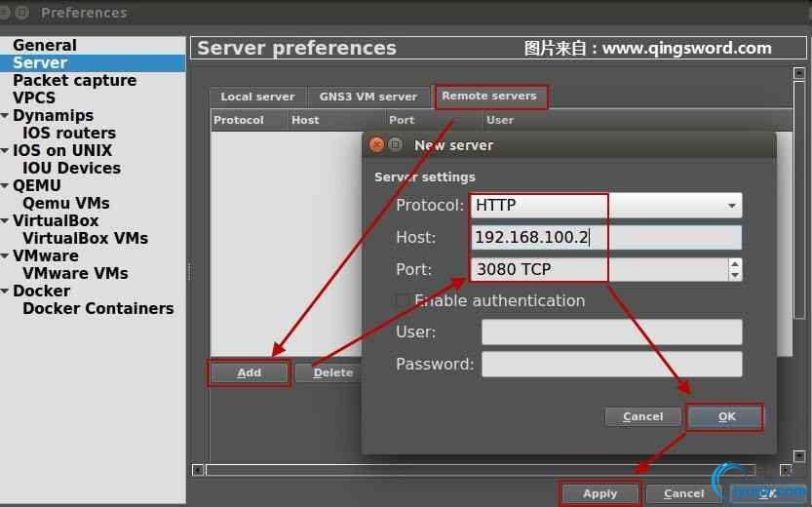This screenshot has height=507, width=812.
Task: Click the horizontal scrollbar track
Action: [x=481, y=470]
